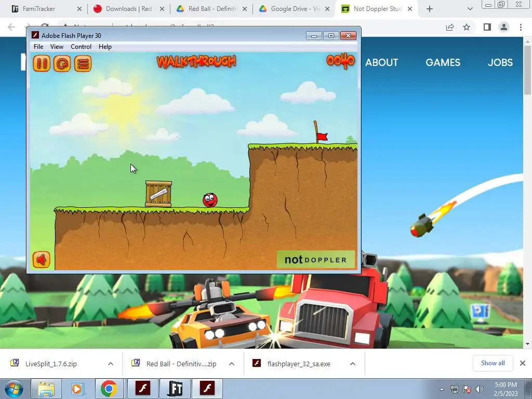Close the downloads bar
The image size is (532, 399).
(523, 363)
